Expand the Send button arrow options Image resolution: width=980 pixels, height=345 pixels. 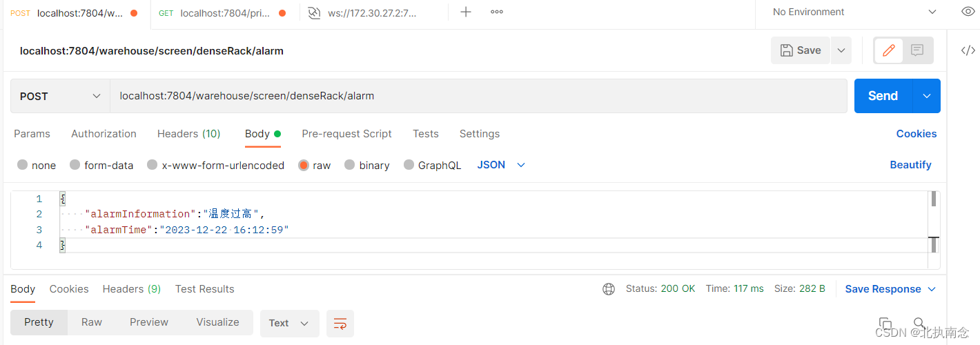(x=926, y=96)
